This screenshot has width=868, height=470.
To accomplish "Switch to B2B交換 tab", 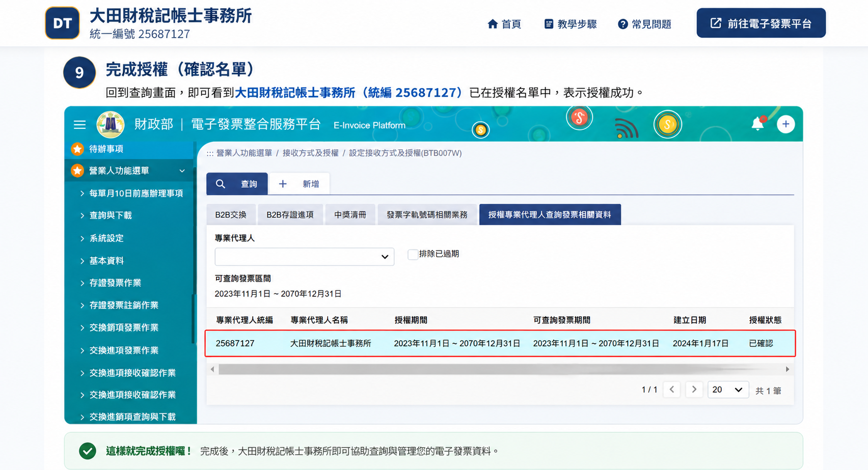I will pos(231,215).
